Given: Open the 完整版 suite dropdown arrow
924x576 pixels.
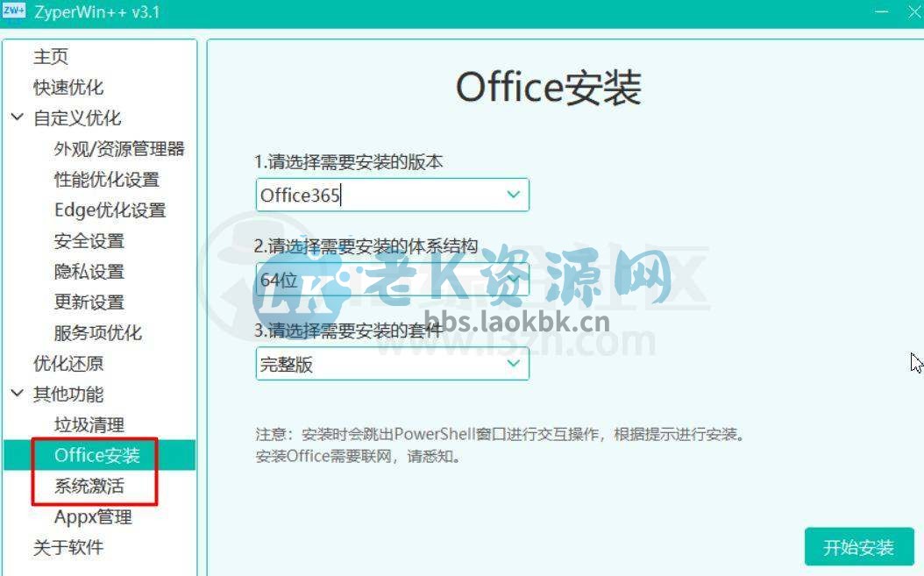Looking at the screenshot, I should (513, 363).
